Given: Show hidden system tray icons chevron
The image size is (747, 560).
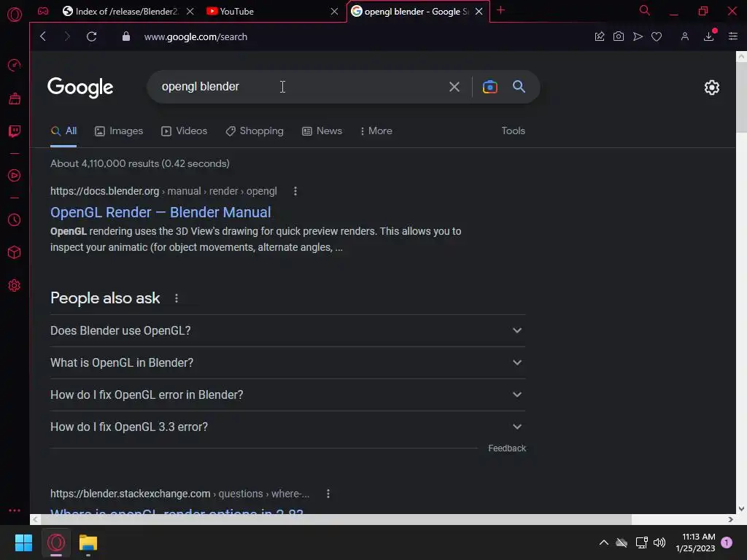Looking at the screenshot, I should tap(603, 542).
